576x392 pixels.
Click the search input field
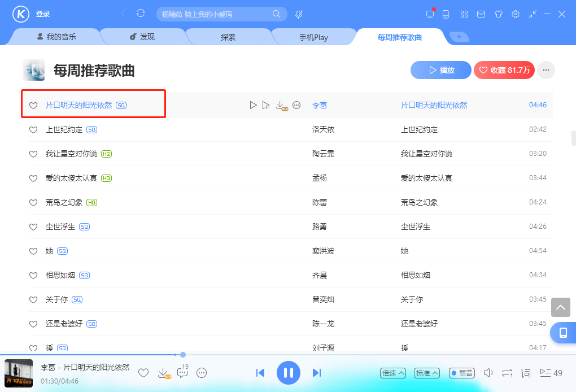pyautogui.click(x=215, y=14)
